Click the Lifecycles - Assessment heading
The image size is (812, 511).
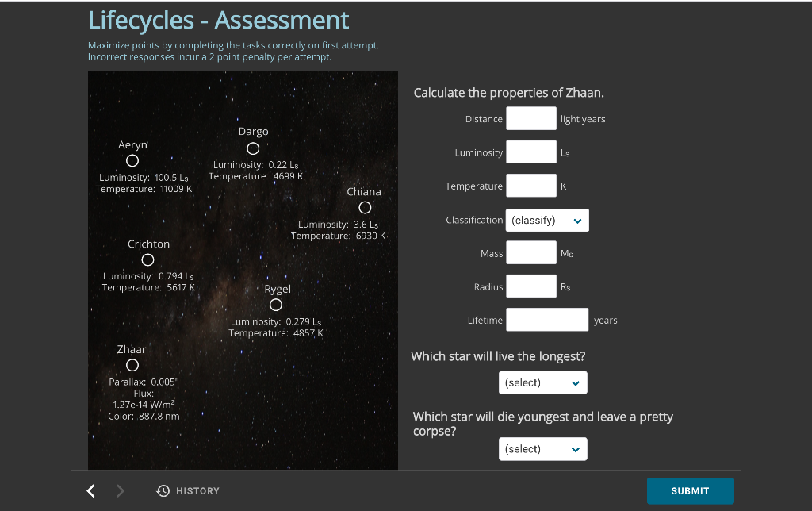pos(218,20)
